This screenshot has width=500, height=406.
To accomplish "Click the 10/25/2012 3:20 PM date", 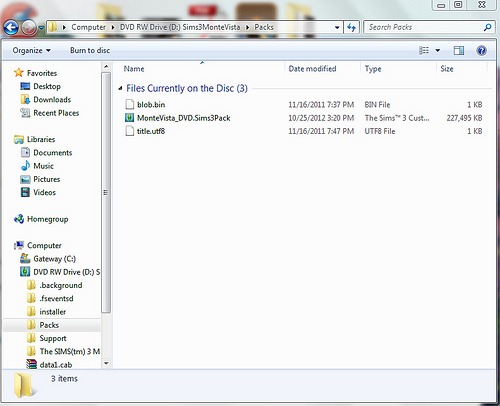I will point(321,118).
